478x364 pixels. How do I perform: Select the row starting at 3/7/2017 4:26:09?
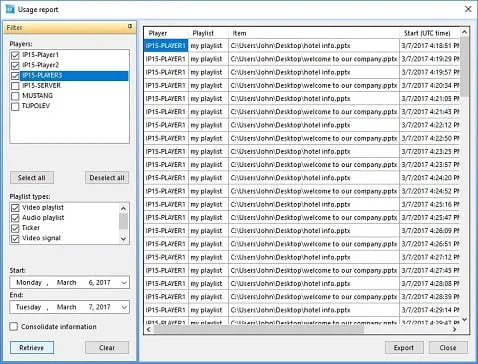pos(302,231)
